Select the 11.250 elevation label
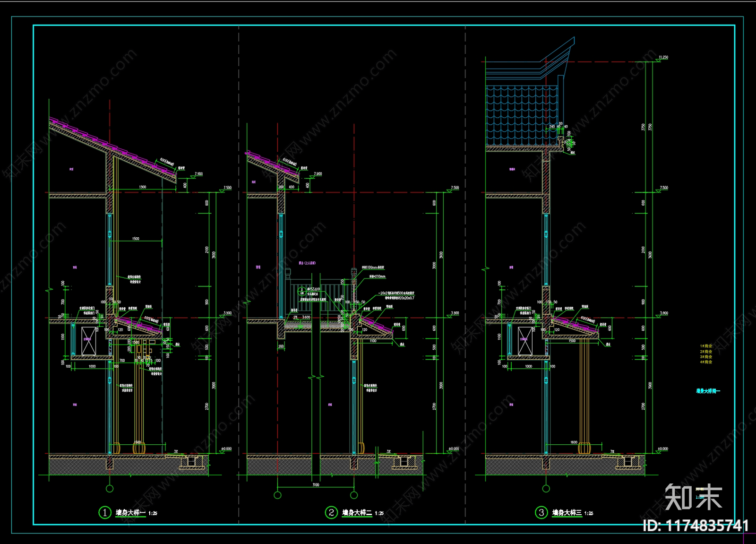Image resolution: width=756 pixels, height=544 pixels. [663, 58]
